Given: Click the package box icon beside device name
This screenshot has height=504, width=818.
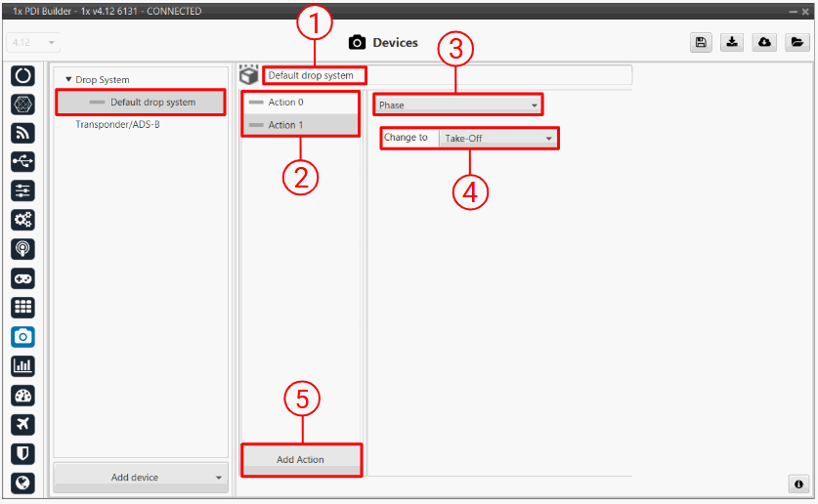Looking at the screenshot, I should pyautogui.click(x=249, y=75).
